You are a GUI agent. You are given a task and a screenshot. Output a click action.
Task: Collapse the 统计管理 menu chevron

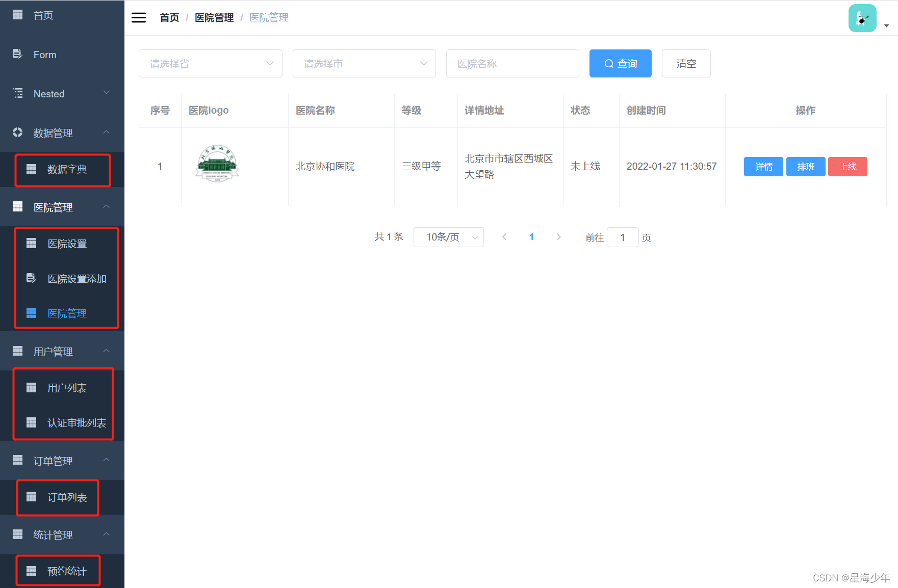107,534
